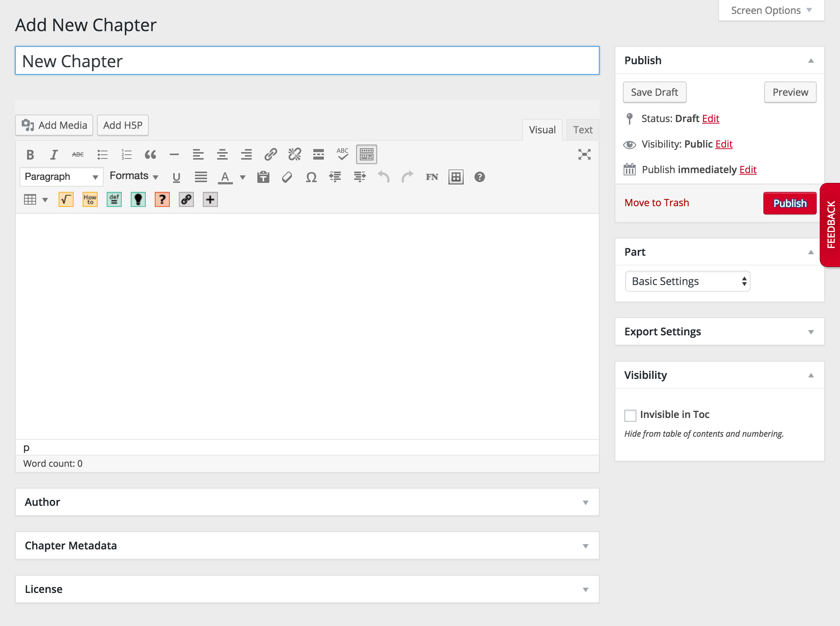The height and width of the screenshot is (626, 840).
Task: Open Screen Options panel
Action: 771,10
